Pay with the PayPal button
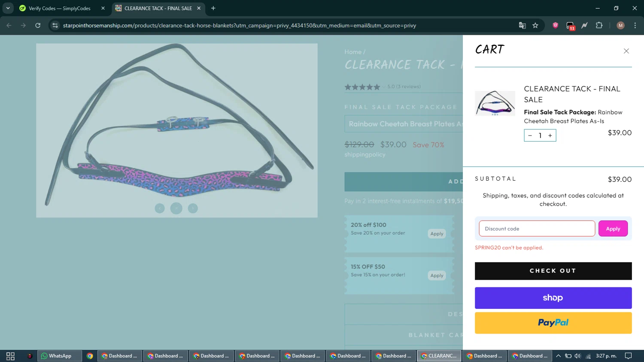Image resolution: width=644 pixels, height=362 pixels. [x=553, y=323]
